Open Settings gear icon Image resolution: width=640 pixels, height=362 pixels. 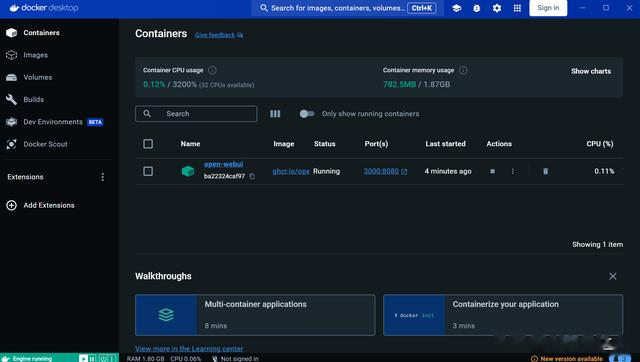tap(497, 8)
